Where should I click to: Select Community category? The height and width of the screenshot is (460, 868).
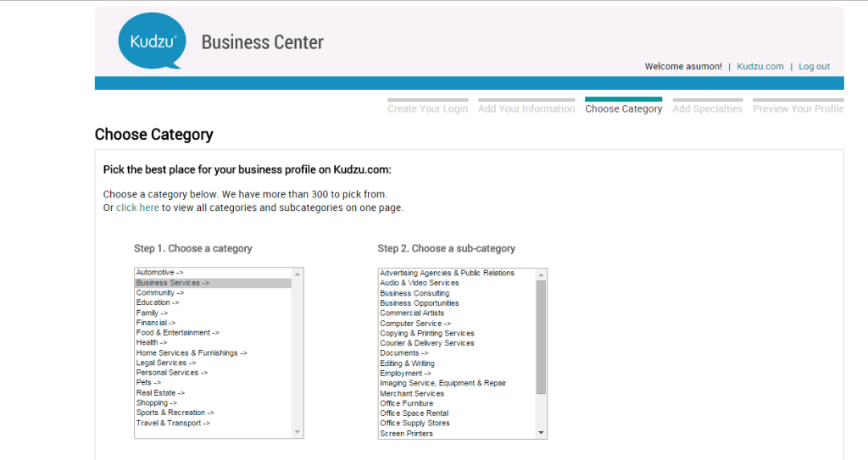(213, 293)
